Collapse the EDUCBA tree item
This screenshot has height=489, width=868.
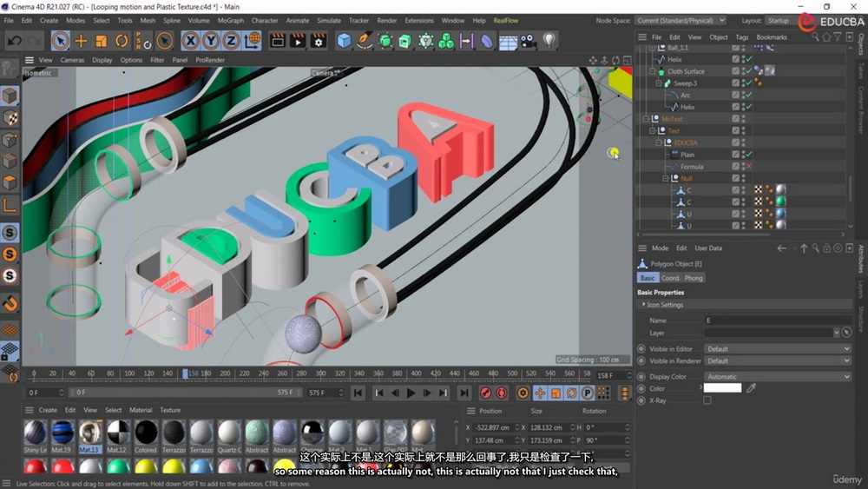[x=659, y=143]
